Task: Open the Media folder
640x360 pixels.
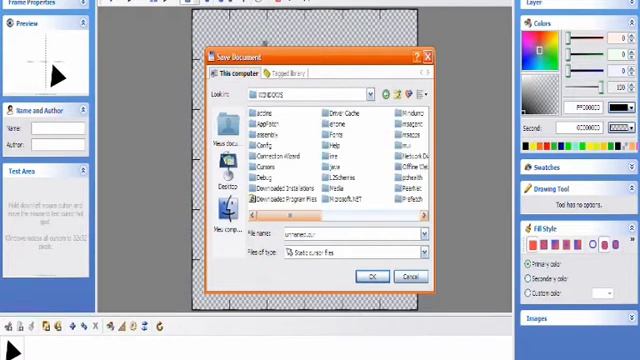Action: click(333, 189)
